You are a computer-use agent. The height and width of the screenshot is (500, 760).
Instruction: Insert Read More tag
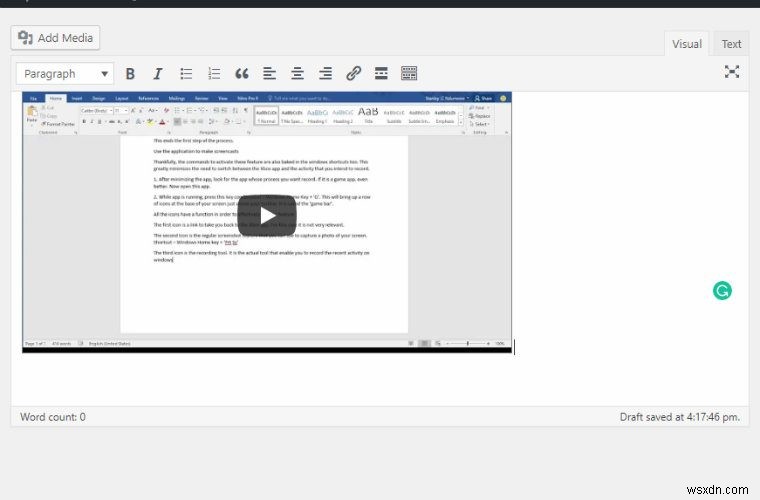click(x=381, y=74)
